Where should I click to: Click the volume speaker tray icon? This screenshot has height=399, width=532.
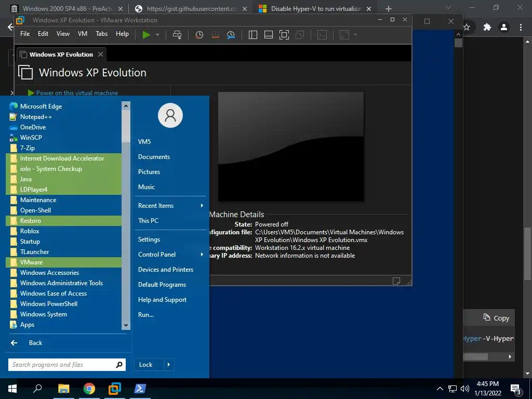[465, 389]
